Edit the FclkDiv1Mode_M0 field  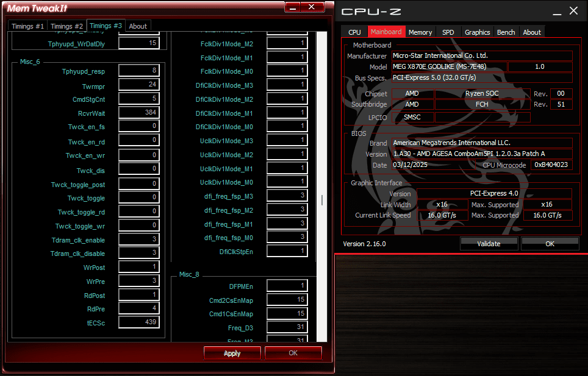click(x=287, y=71)
